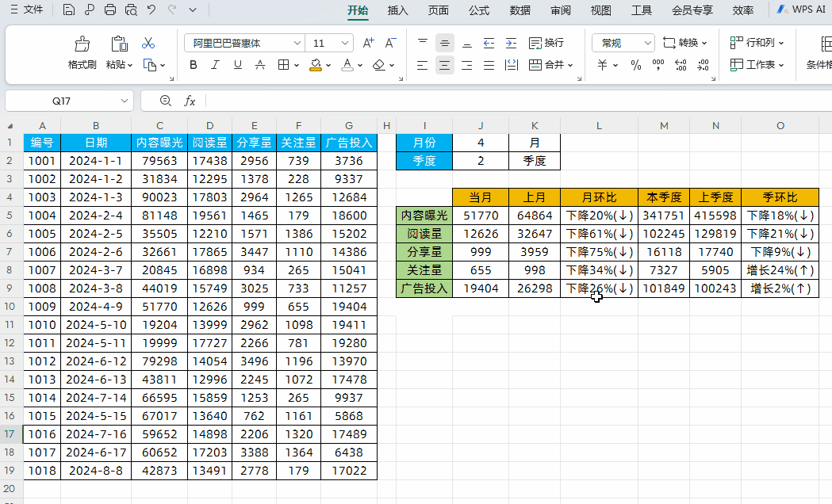Screen dimensions: 832x504
Task: Click the Copy icon below scissors
Action: click(150, 65)
